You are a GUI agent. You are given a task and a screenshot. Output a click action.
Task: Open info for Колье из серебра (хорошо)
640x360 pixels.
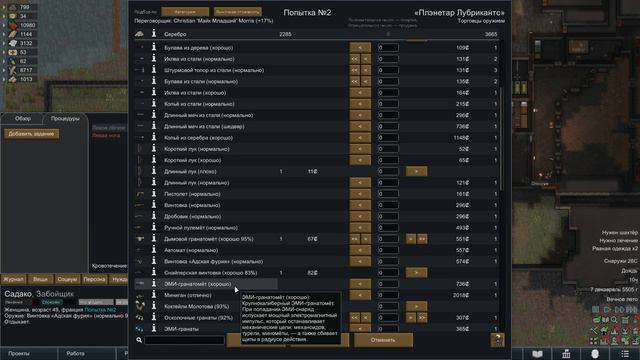tap(154, 138)
